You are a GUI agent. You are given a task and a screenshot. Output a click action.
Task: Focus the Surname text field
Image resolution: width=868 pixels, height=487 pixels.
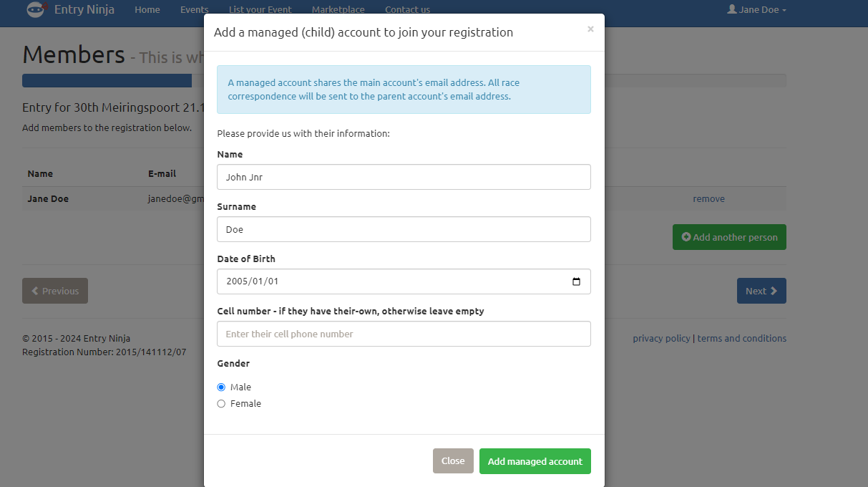click(x=404, y=229)
